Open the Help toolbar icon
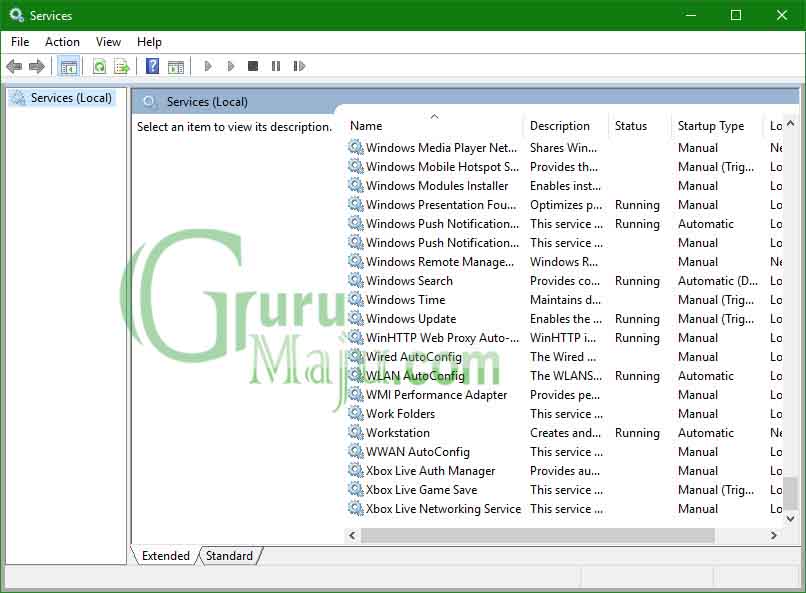 tap(153, 66)
